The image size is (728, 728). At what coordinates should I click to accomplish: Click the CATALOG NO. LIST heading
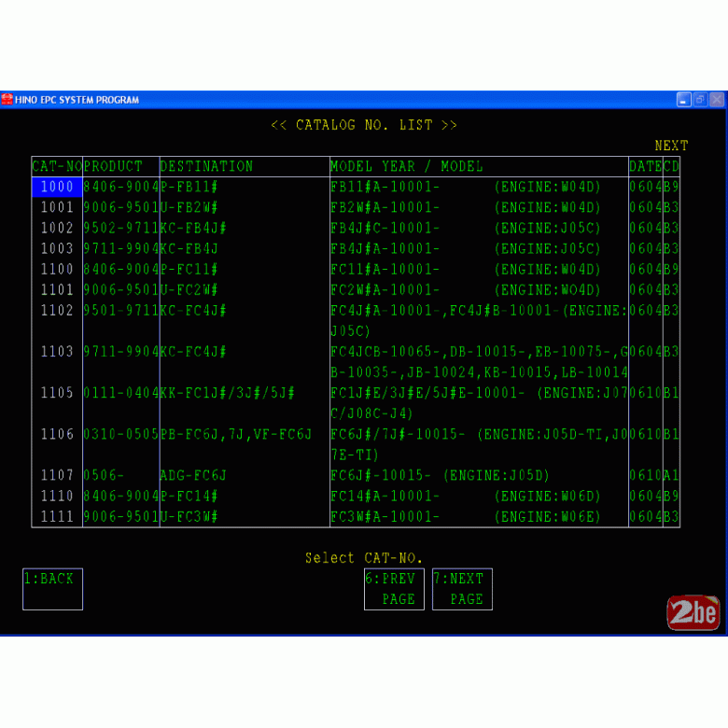364,125
